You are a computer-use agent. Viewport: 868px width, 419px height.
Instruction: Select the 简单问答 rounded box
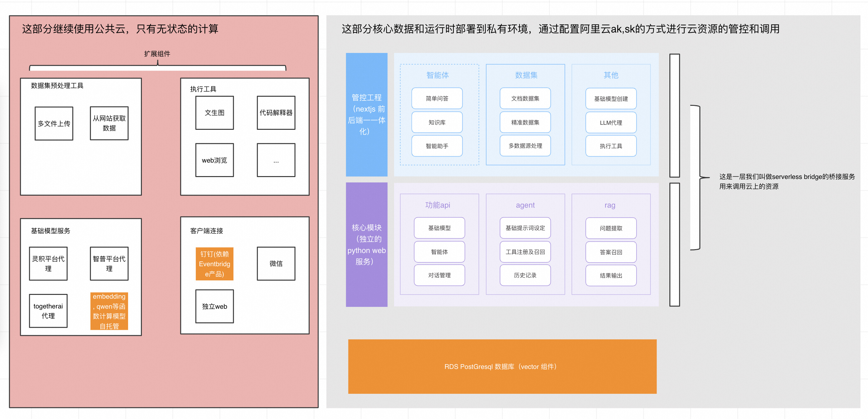point(437,98)
